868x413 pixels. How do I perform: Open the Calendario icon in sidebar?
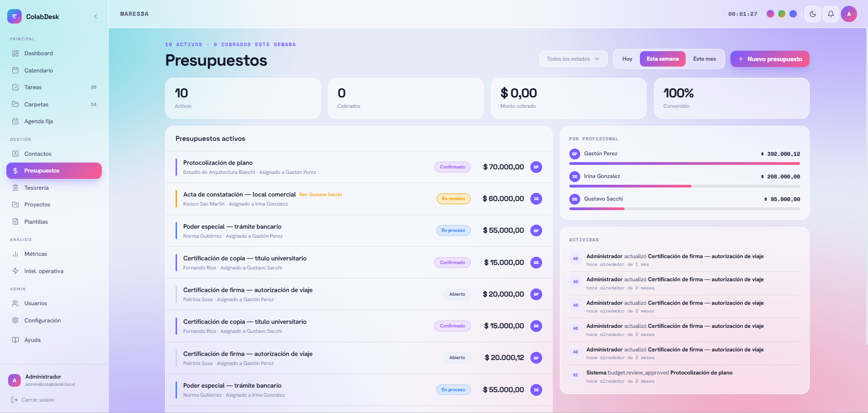click(x=15, y=71)
